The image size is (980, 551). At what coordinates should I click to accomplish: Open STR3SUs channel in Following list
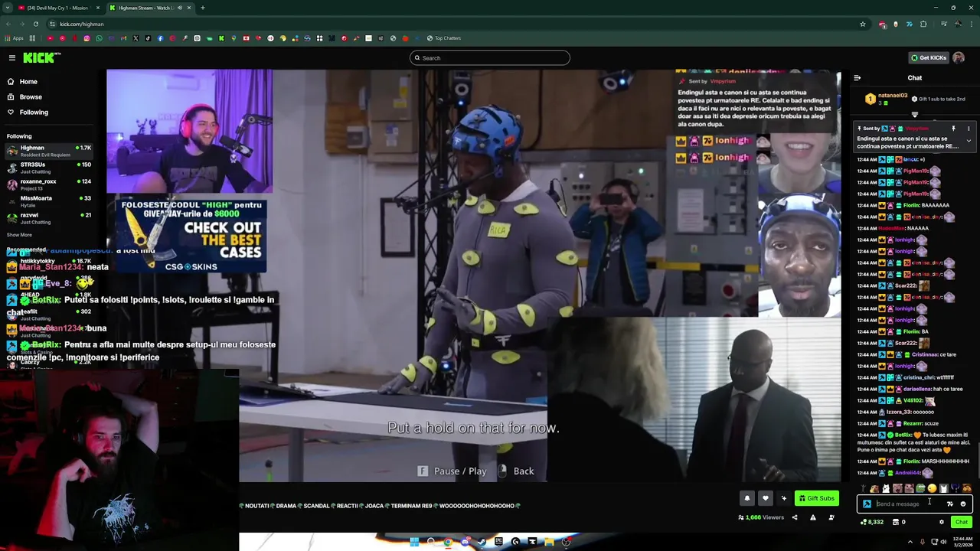click(49, 168)
